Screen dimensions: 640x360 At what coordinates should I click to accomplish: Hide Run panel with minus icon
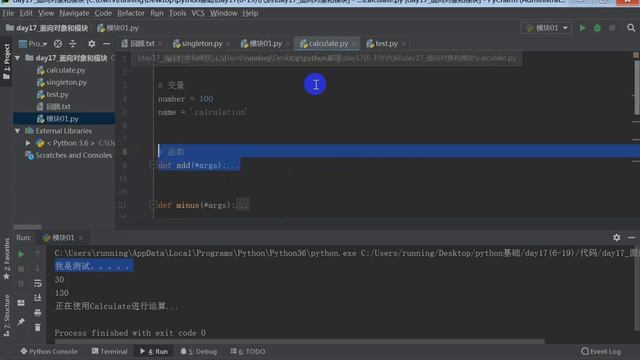coord(631,237)
